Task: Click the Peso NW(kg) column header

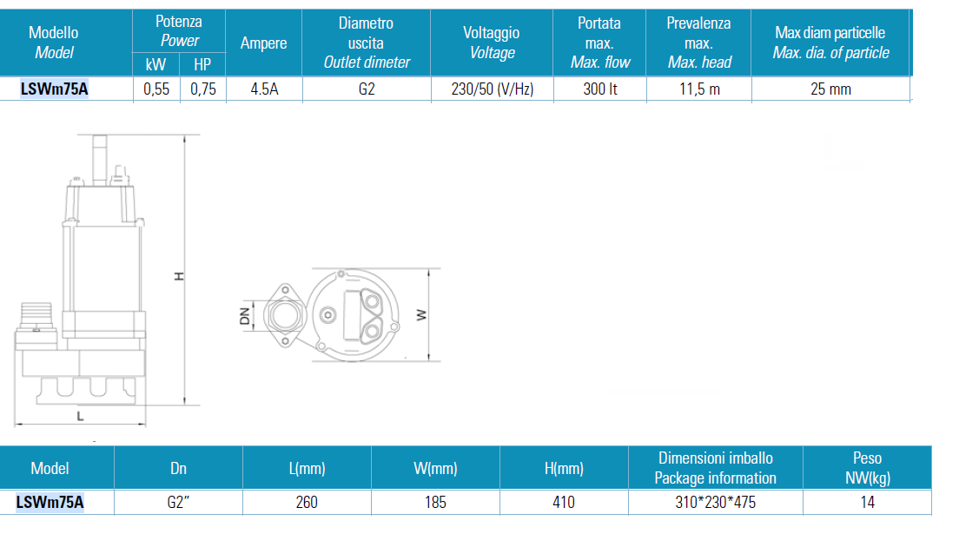Action: (x=866, y=468)
